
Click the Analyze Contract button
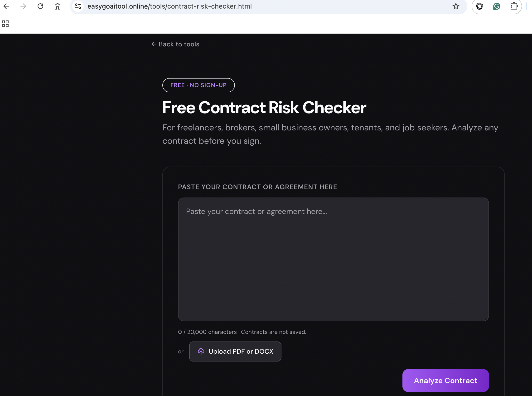click(x=445, y=381)
